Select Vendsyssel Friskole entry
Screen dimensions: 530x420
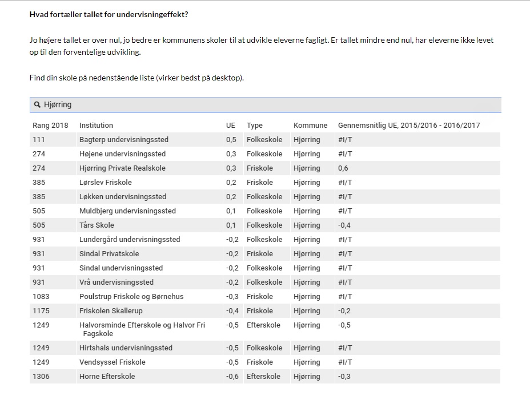coord(112,362)
